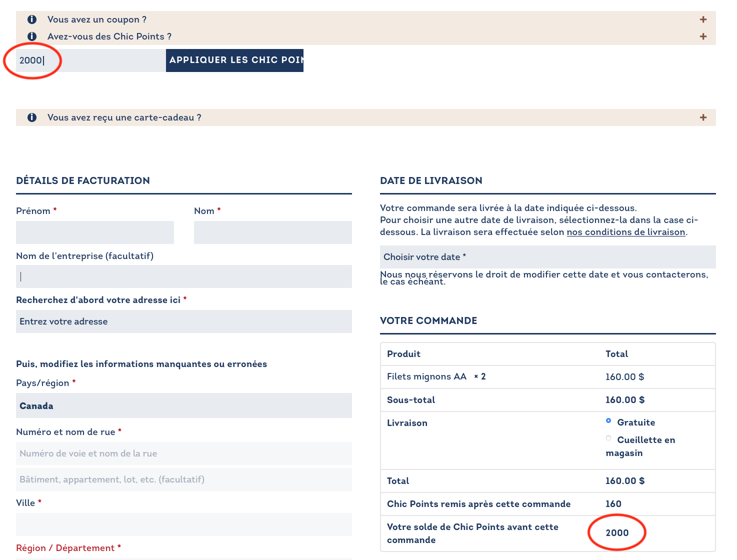Focus the Prénom input field
This screenshot has height=560, width=737.
click(x=94, y=232)
